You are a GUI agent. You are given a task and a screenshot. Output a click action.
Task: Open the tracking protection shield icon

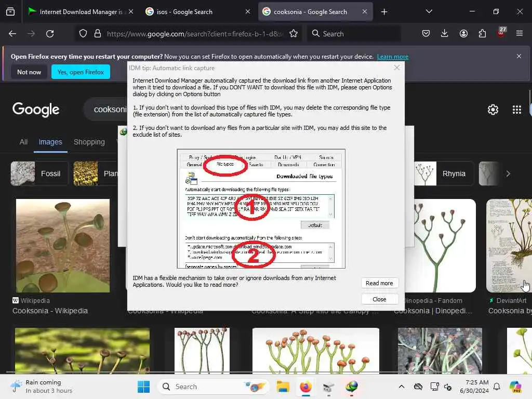83,34
